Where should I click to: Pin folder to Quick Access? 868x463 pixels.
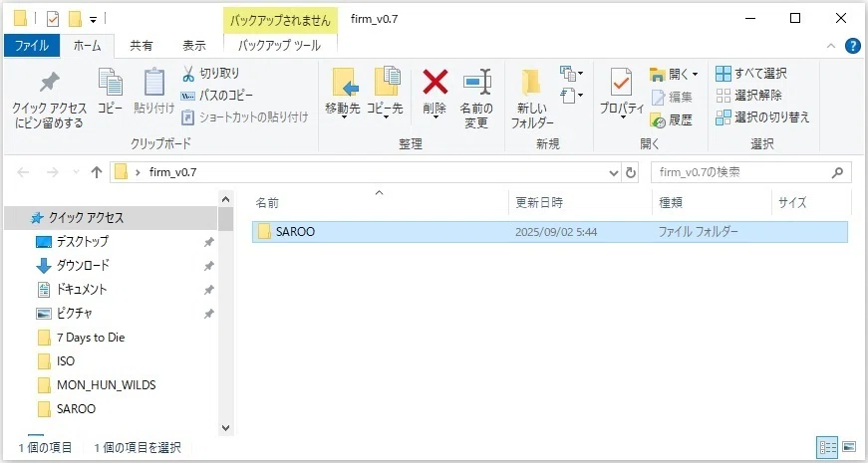point(49,100)
